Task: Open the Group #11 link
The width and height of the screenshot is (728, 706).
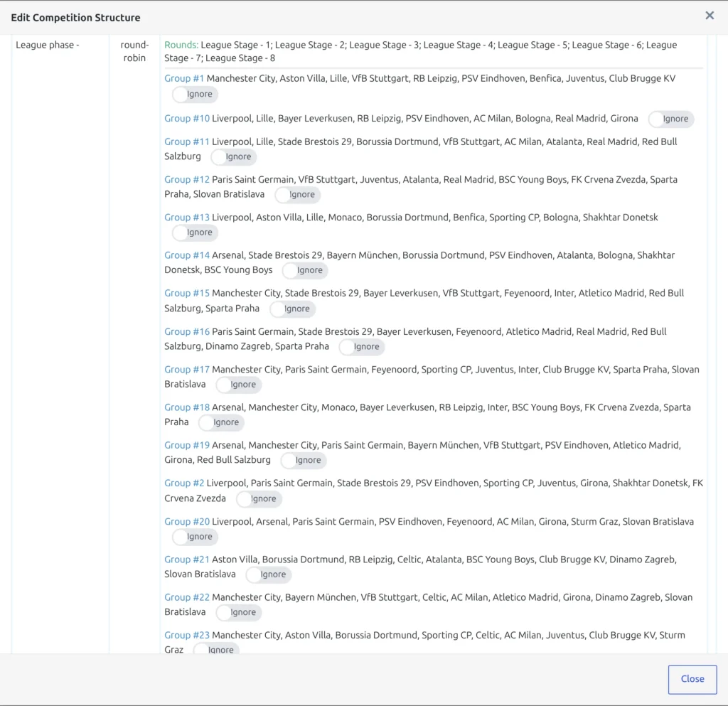Action: coord(187,141)
